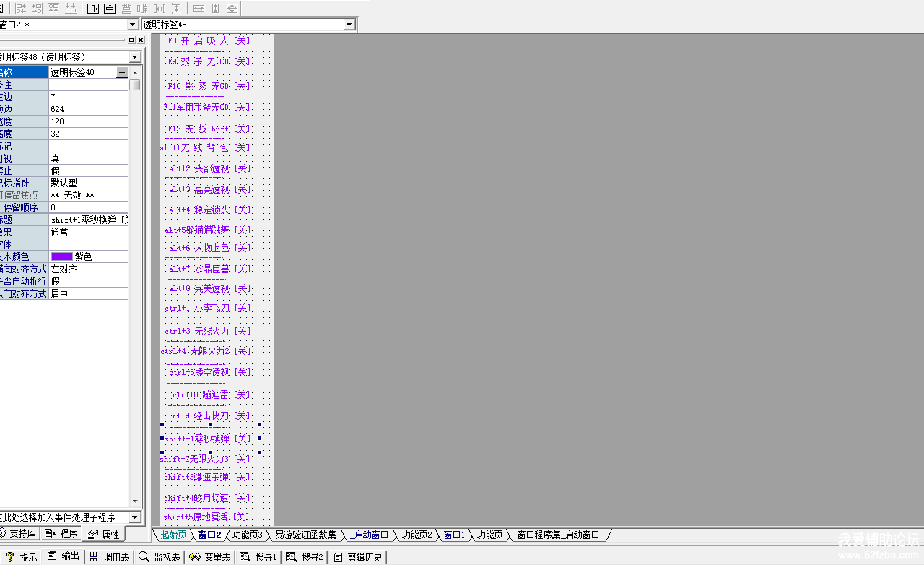
Task: Click the property list scrollbar down arrow
Action: (x=135, y=501)
